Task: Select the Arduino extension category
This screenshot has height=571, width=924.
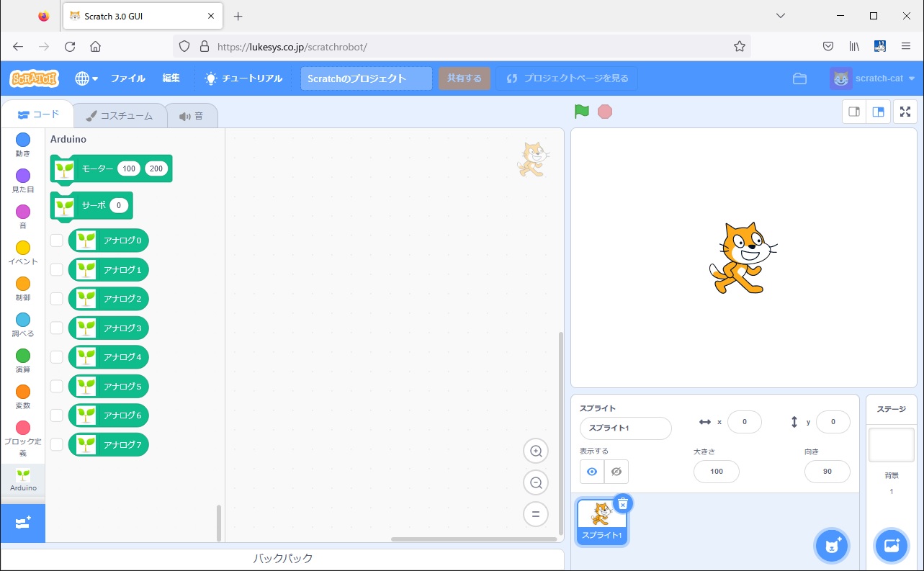Action: point(22,477)
